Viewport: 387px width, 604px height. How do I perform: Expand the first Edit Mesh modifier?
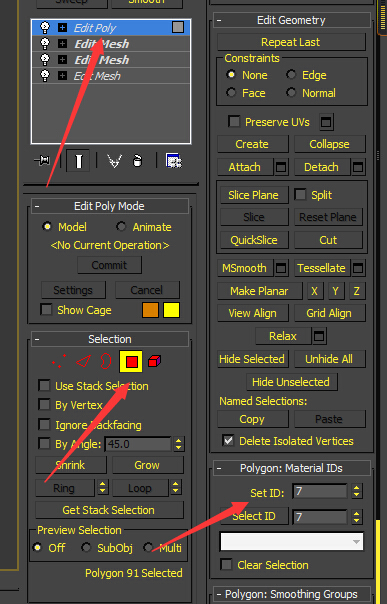pos(62,44)
